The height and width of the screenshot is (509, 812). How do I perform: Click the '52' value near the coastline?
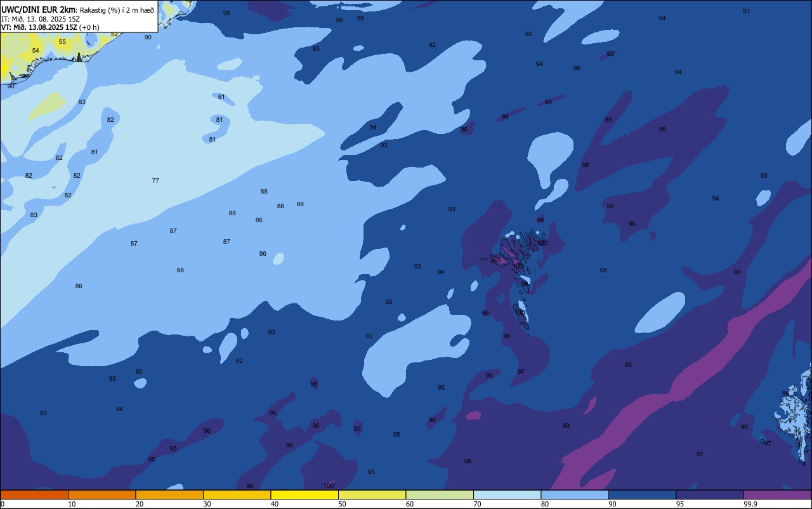pyautogui.click(x=114, y=34)
